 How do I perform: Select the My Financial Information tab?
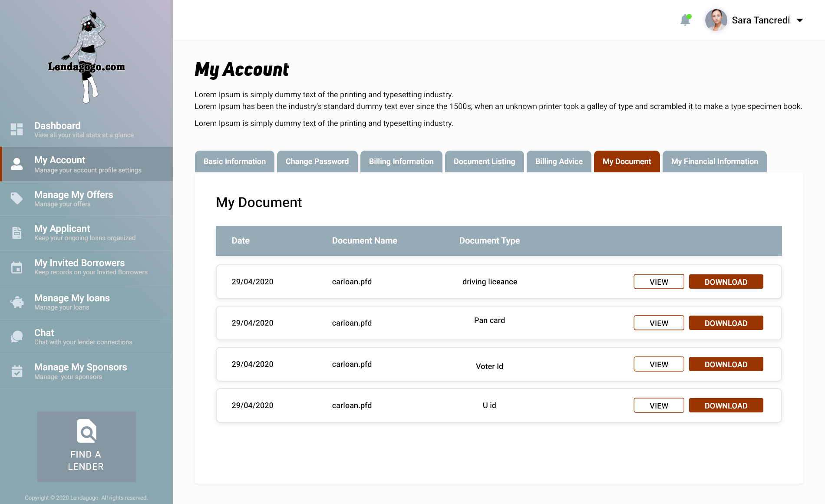pyautogui.click(x=714, y=161)
